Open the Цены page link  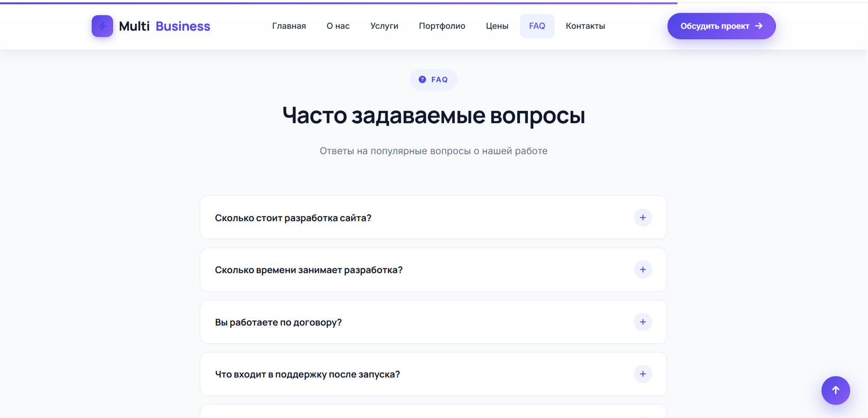pos(497,26)
